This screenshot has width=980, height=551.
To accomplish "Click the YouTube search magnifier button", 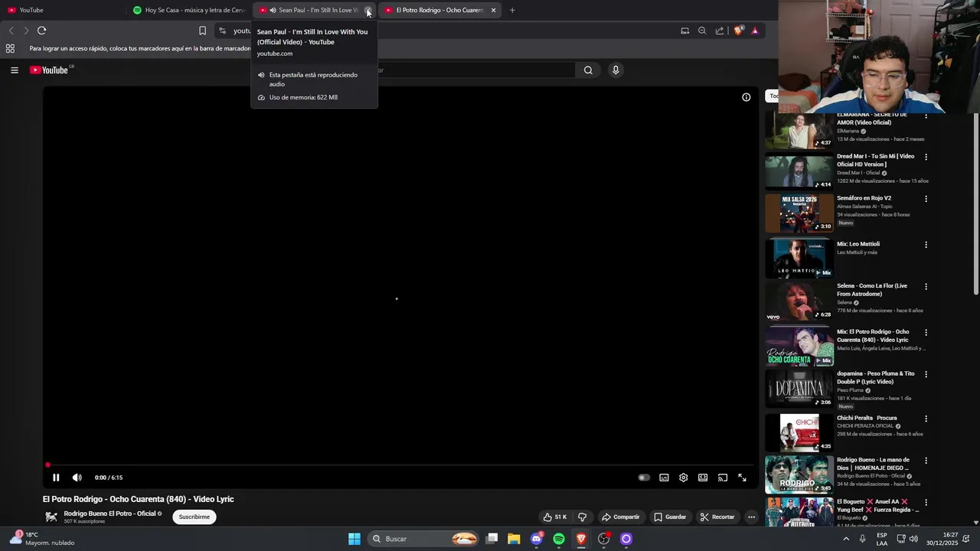I will (588, 70).
